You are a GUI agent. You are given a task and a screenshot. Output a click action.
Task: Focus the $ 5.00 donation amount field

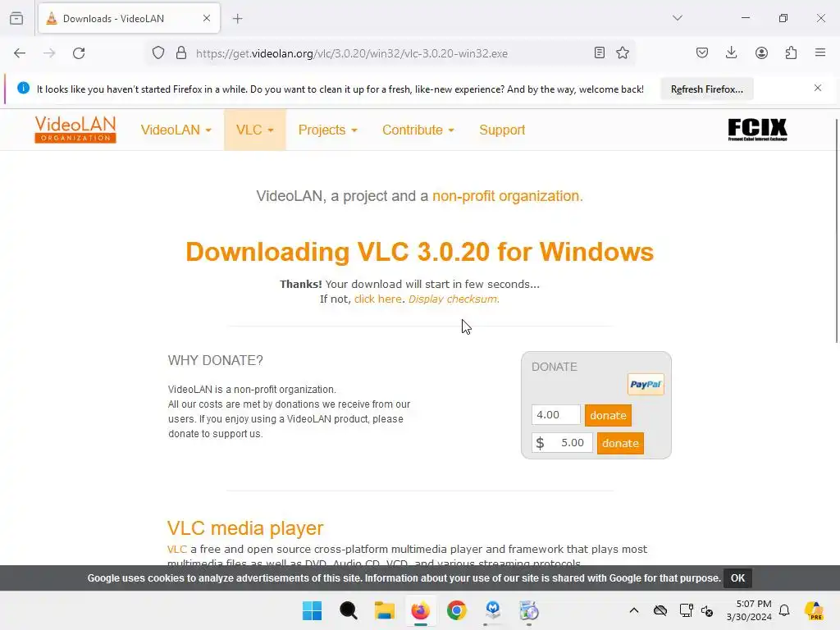562,442
